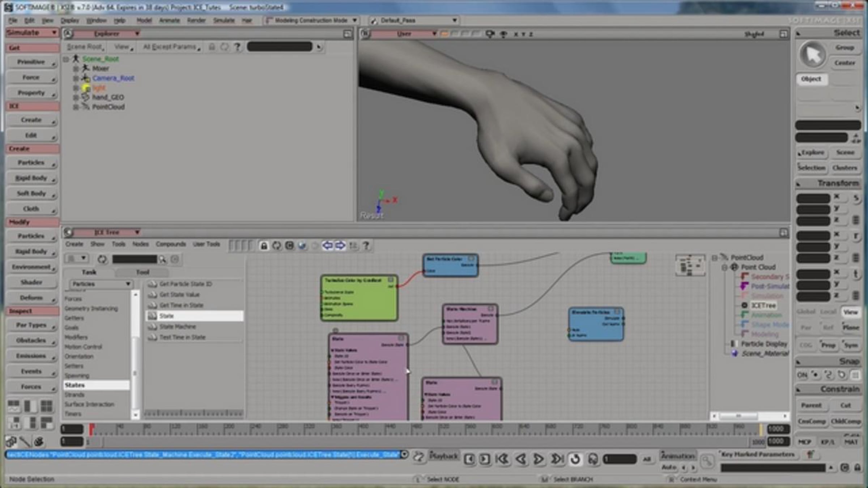The image size is (868, 488).
Task: Click the rotate r transform tool
Action: click(856, 236)
